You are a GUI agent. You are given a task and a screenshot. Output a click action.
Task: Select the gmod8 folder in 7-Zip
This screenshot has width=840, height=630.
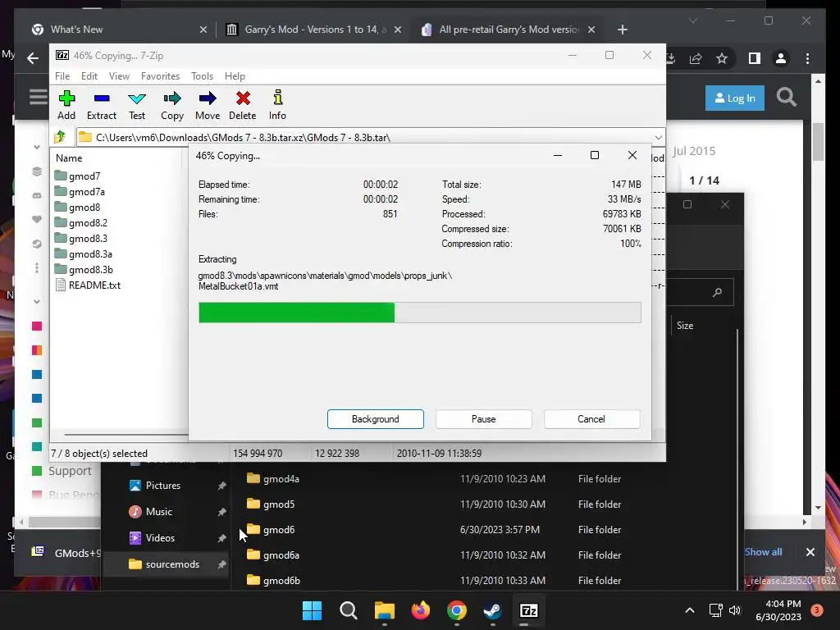coord(77,208)
